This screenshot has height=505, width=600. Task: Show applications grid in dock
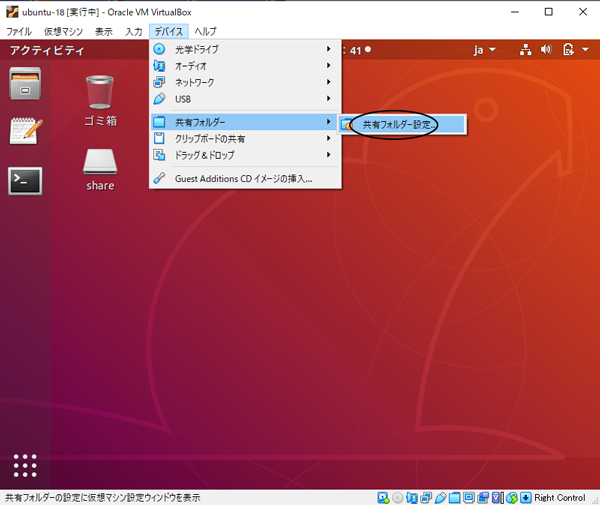[x=25, y=466]
